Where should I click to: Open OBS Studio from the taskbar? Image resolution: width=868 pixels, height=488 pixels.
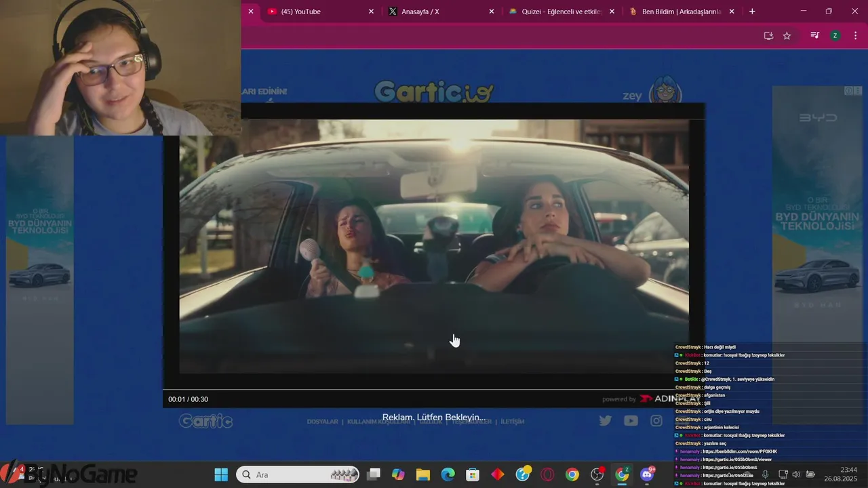click(597, 474)
